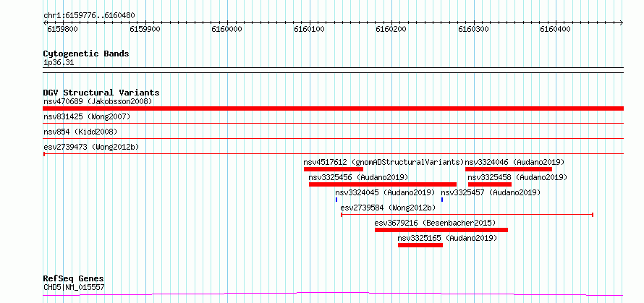Select the nsv831425 (Wong2007) label
Image resolution: width=644 pixels, height=303 pixels.
click(87, 116)
